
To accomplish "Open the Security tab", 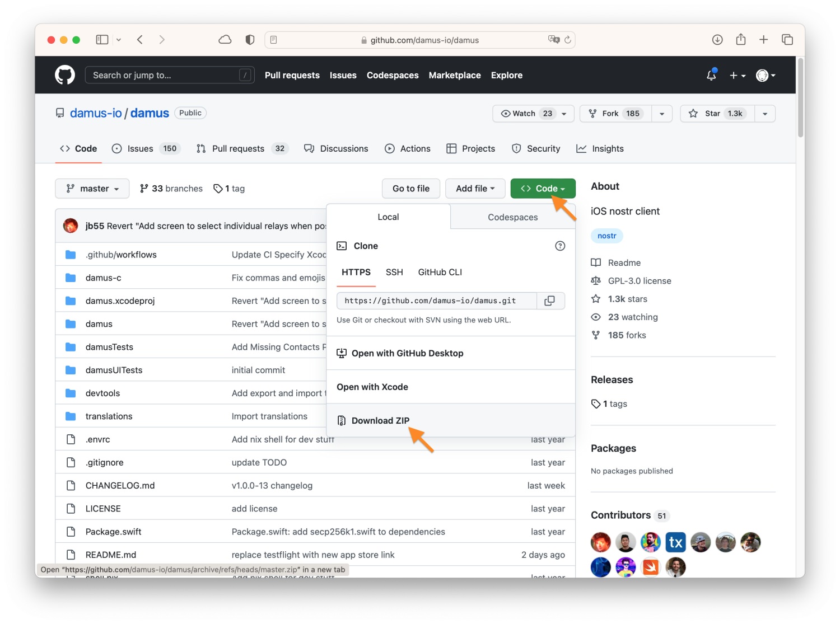I will [536, 148].
